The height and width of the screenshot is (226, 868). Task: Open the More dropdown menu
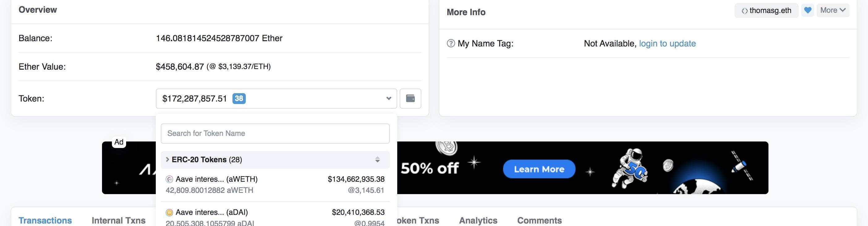coord(833,11)
